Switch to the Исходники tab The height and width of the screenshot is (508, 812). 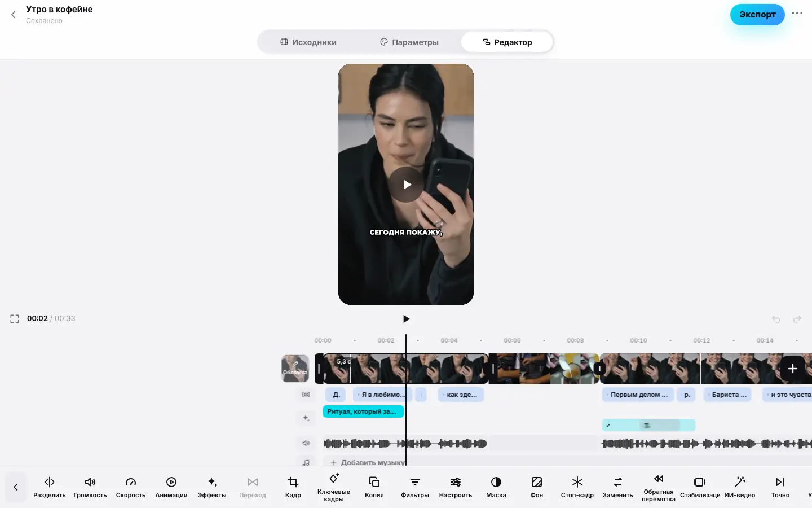(308, 42)
